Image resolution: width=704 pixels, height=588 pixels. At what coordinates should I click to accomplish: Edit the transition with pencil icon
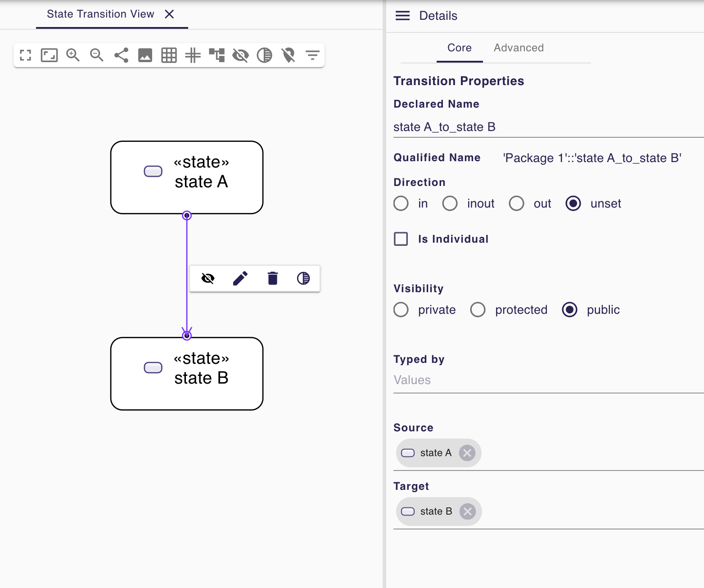240,279
